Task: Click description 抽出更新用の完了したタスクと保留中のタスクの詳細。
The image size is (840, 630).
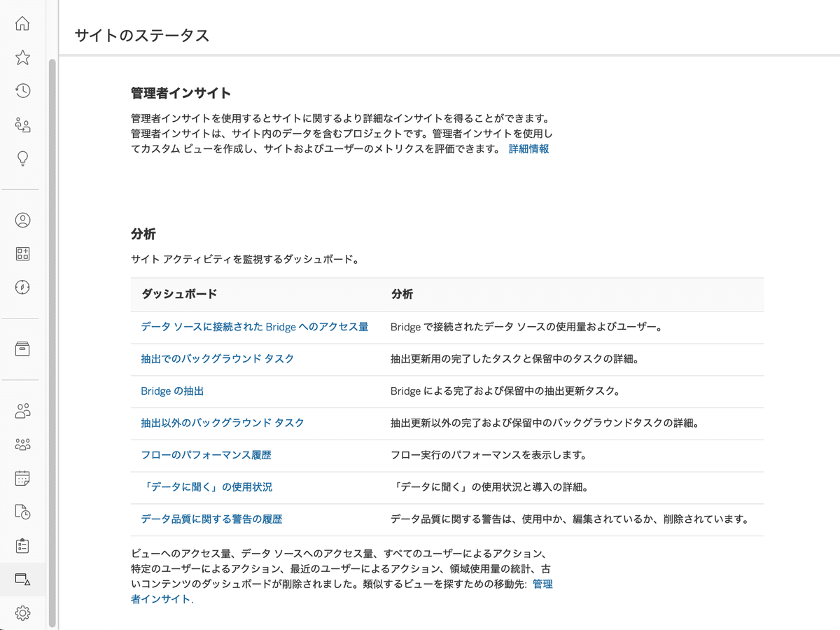Action: pos(514,359)
